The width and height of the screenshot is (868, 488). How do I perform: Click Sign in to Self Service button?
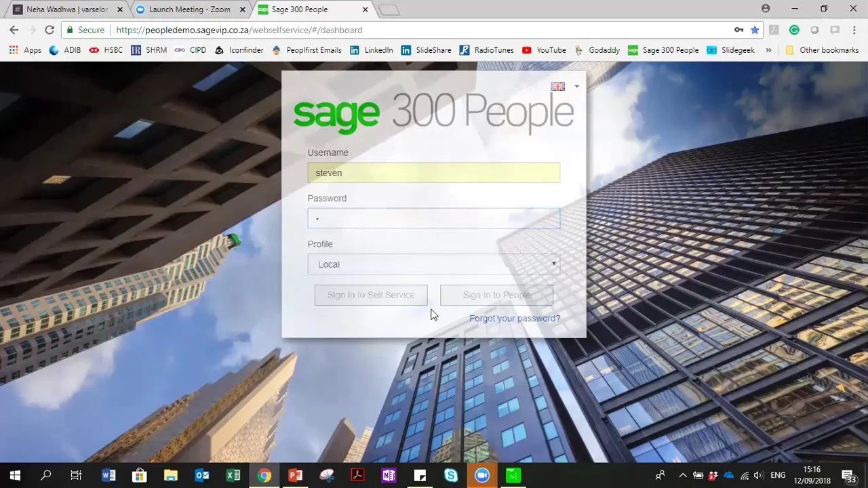click(371, 295)
